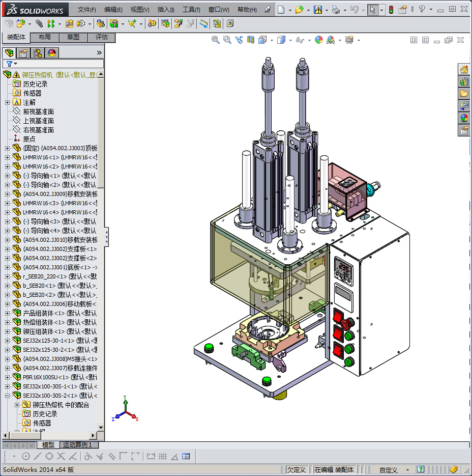Collapse the SEJ32x100-30S-2<1> tree node
The height and width of the screenshot is (476, 472).
coord(7,396)
